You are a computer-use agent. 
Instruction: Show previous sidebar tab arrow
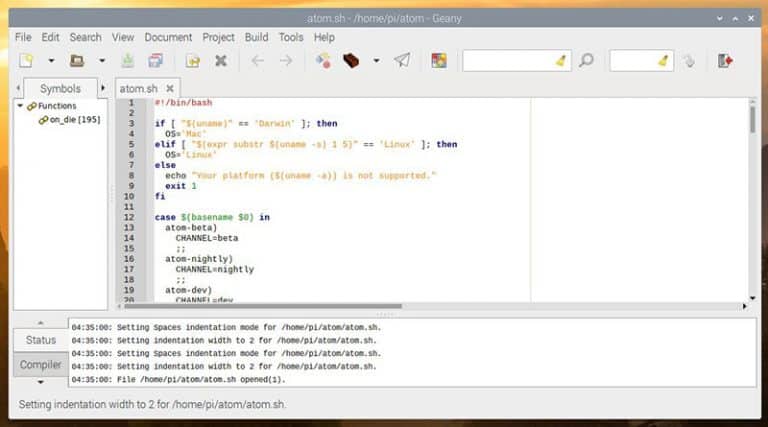[x=18, y=88]
